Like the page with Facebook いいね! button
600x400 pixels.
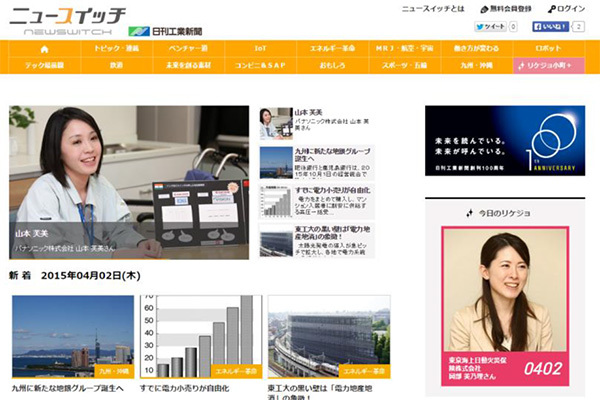tap(550, 26)
